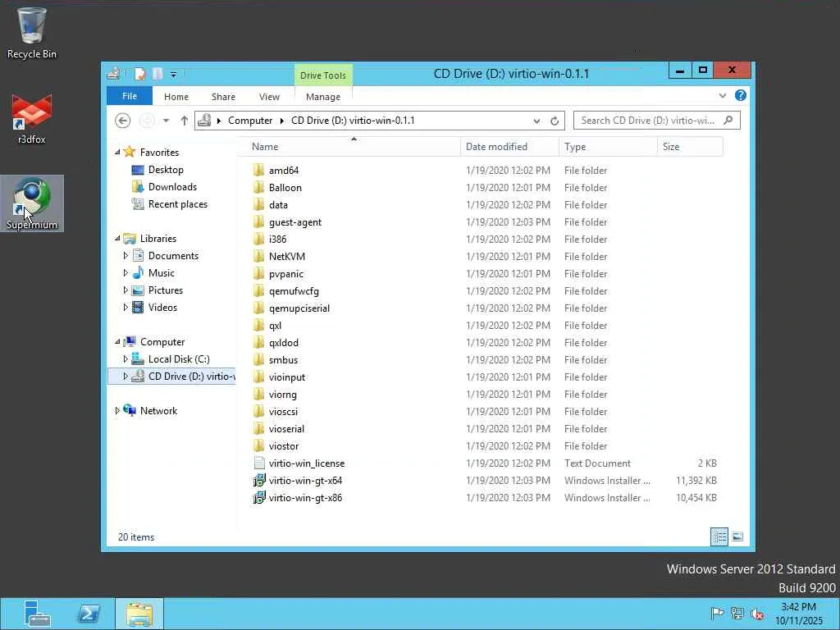The image size is (840, 630).
Task: Go back with the Back arrow button
Action: [123, 121]
